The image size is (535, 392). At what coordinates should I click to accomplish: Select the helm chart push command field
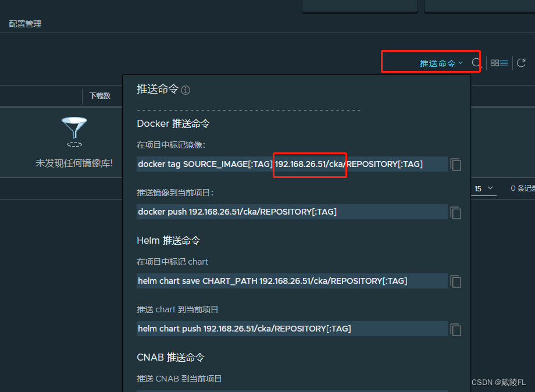point(292,329)
